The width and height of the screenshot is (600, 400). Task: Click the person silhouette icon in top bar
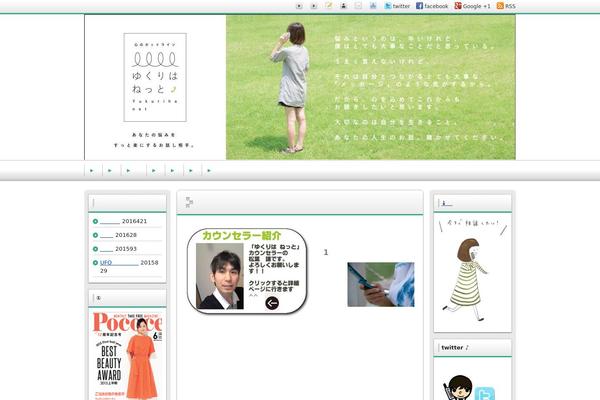[x=343, y=6]
